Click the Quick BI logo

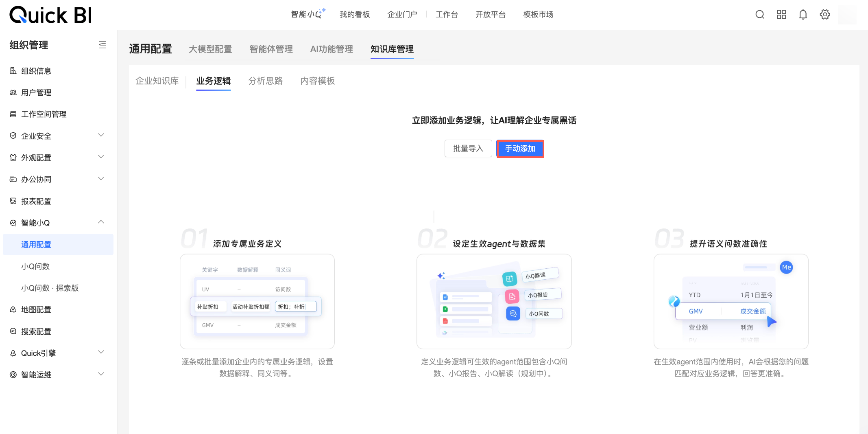(x=50, y=15)
